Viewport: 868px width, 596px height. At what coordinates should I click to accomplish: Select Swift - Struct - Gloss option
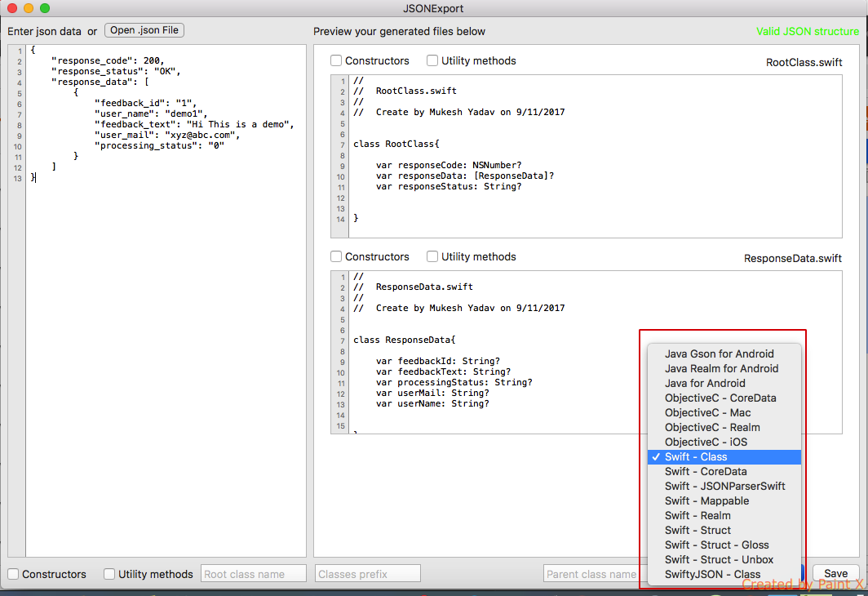click(716, 545)
